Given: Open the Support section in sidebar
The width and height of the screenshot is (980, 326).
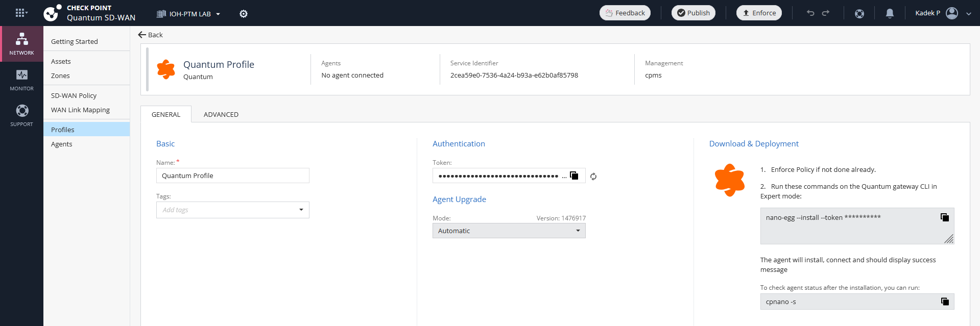Looking at the screenshot, I should point(21,115).
